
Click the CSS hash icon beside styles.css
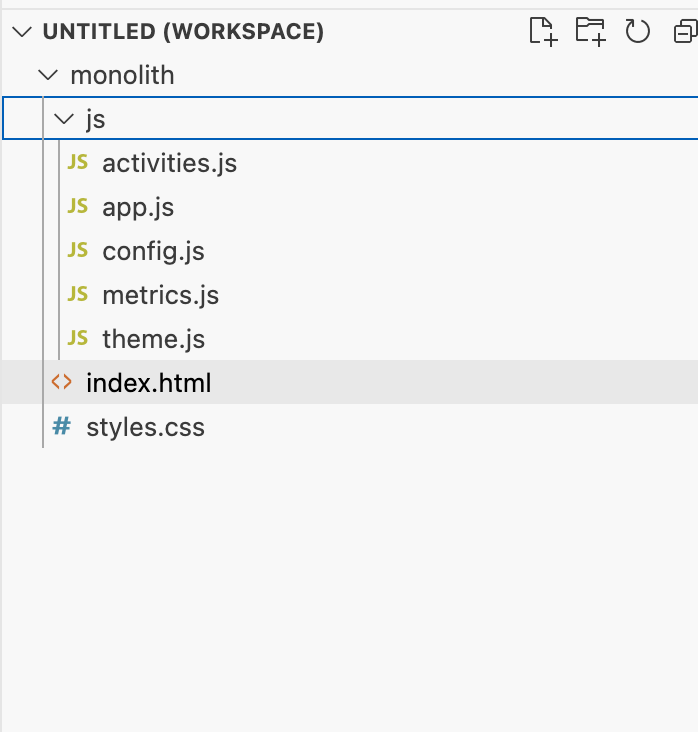click(62, 426)
